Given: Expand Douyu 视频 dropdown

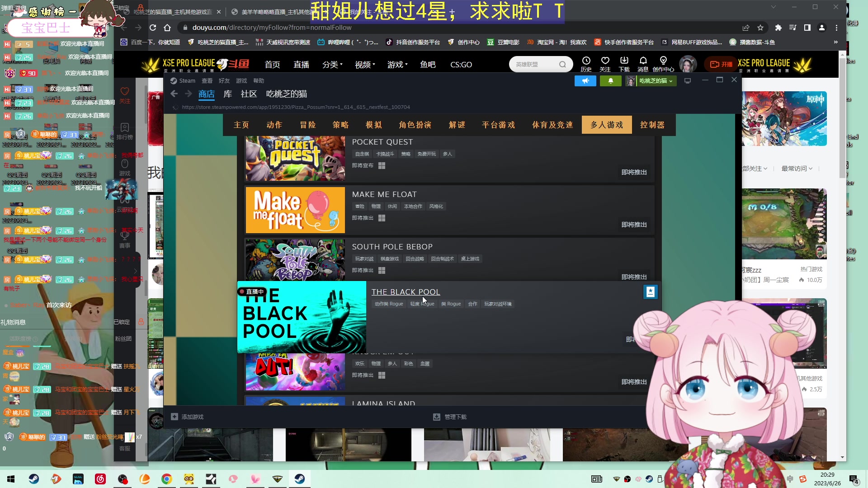Looking at the screenshot, I should click(365, 65).
